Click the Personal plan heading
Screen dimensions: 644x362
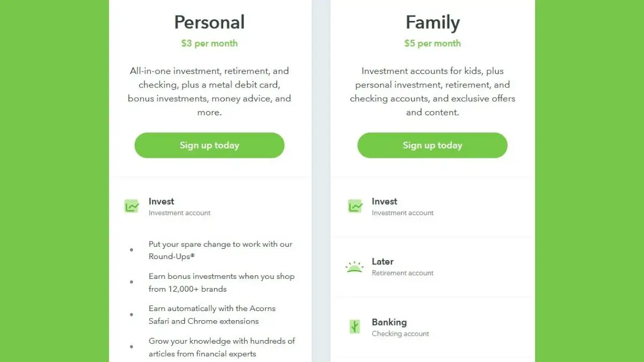tap(209, 22)
